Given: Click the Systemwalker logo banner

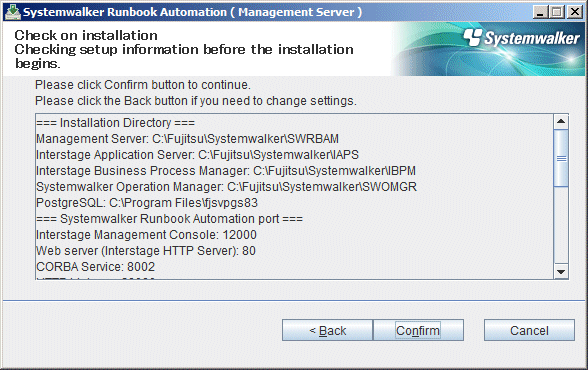Looking at the screenshot, I should pyautogui.click(x=488, y=49).
